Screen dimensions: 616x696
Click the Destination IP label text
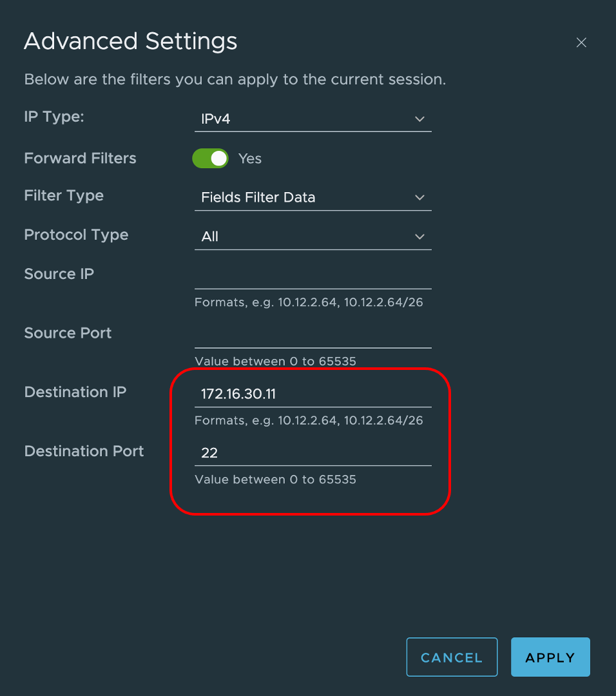75,392
